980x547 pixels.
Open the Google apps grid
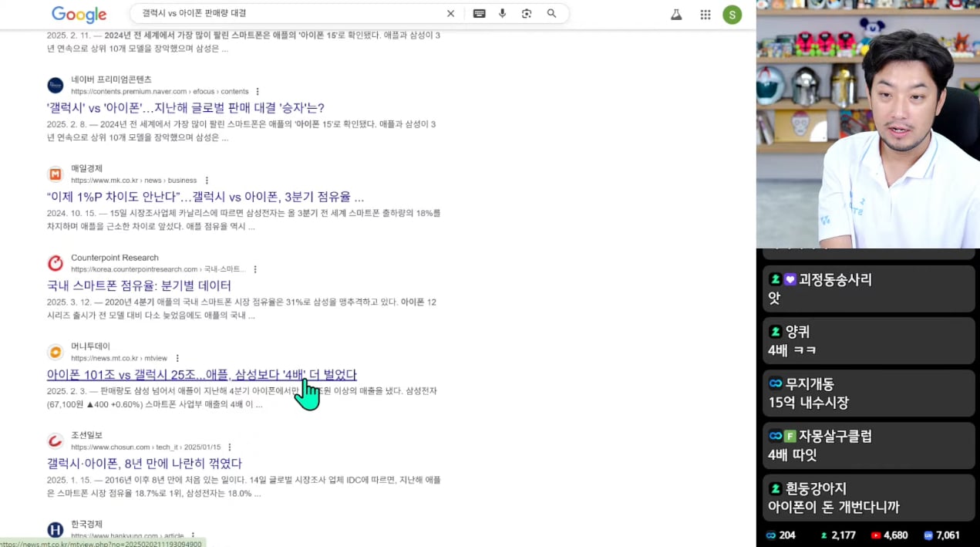(x=705, y=15)
